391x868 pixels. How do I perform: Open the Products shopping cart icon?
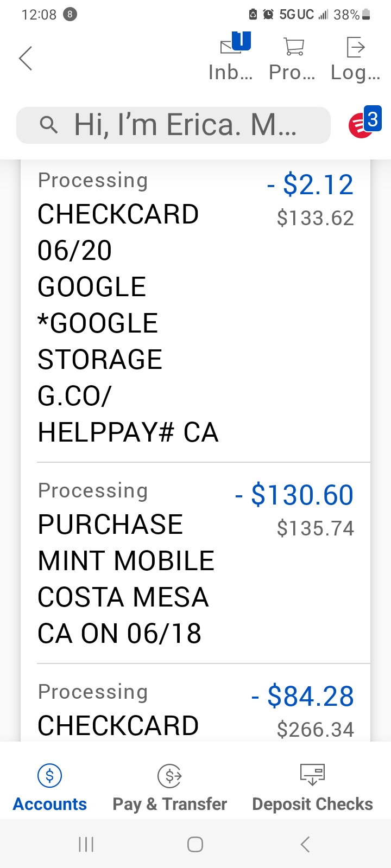(x=293, y=47)
